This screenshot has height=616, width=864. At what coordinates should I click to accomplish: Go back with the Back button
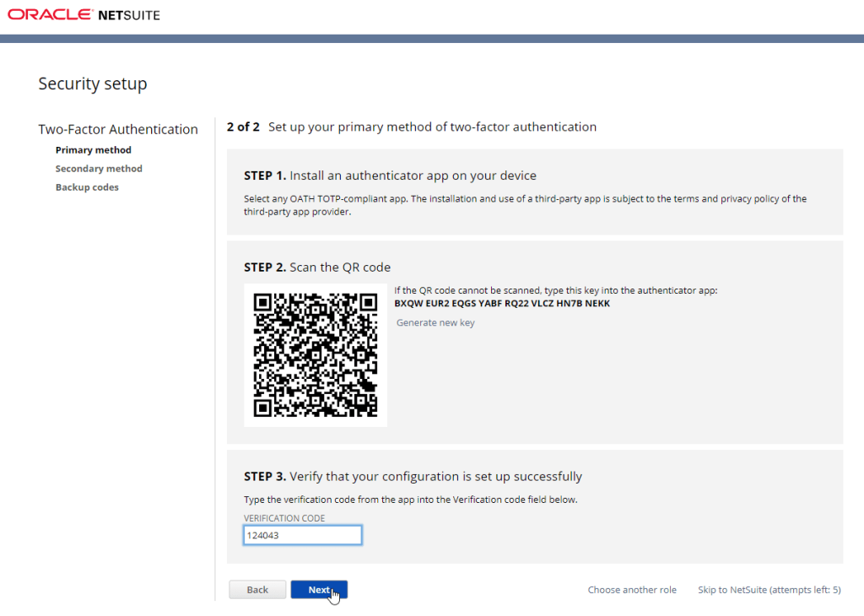point(257,590)
